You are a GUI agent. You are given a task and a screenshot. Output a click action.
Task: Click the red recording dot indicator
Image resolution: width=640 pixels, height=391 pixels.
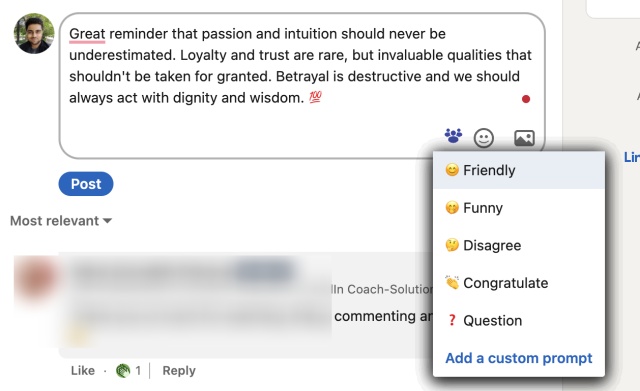click(526, 99)
